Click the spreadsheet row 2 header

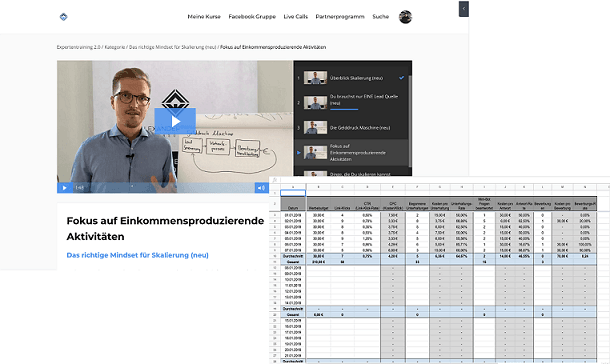pos(275,204)
